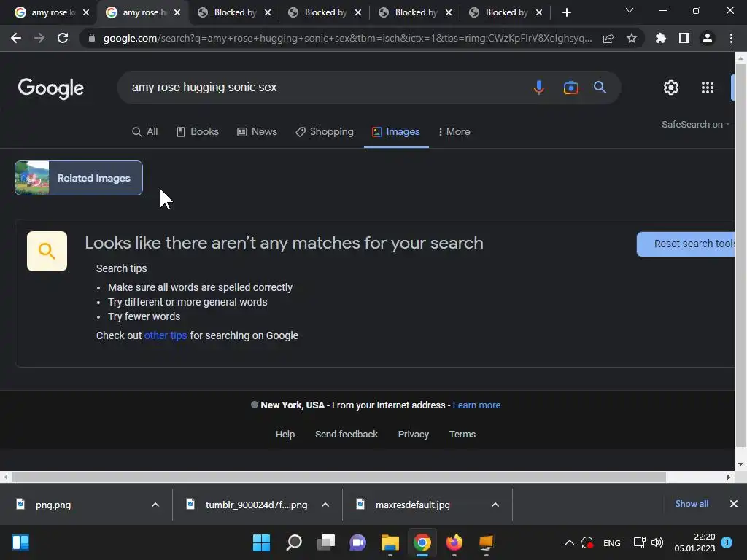This screenshot has width=747, height=560.
Task: Open the Extensions puzzle icon
Action: 660,38
